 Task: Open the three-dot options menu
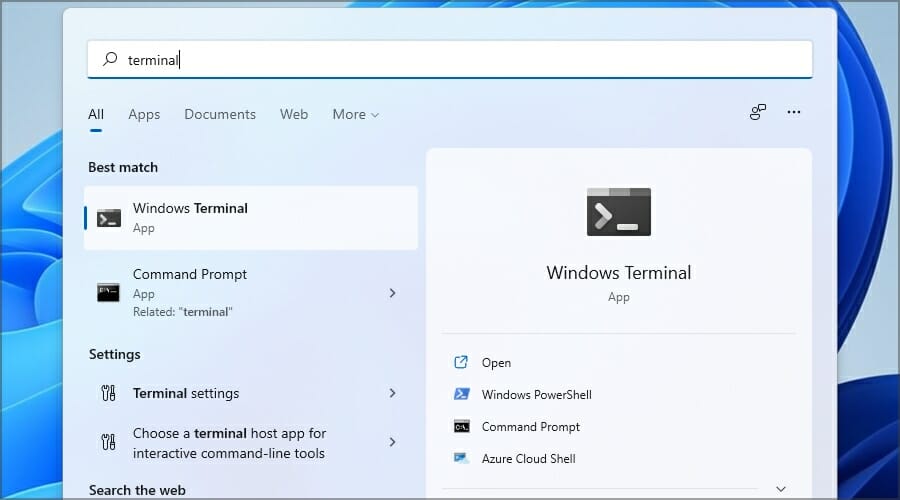coord(794,112)
